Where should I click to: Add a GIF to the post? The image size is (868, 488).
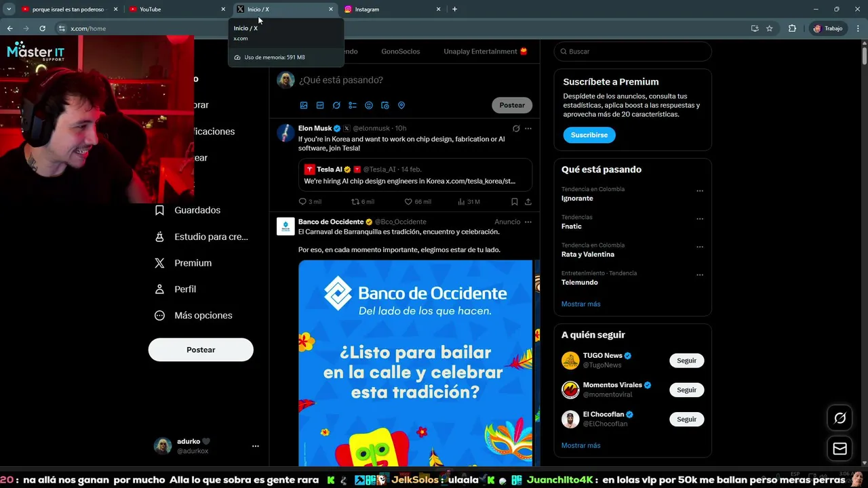point(320,106)
